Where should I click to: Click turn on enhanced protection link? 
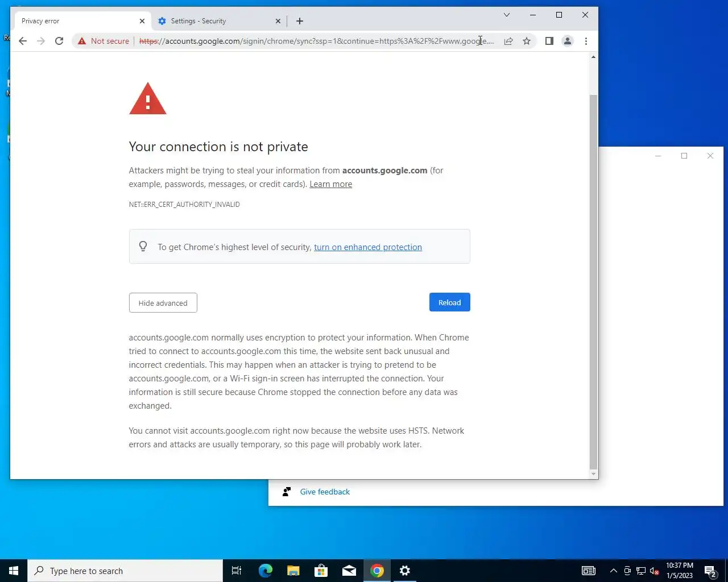pos(368,247)
